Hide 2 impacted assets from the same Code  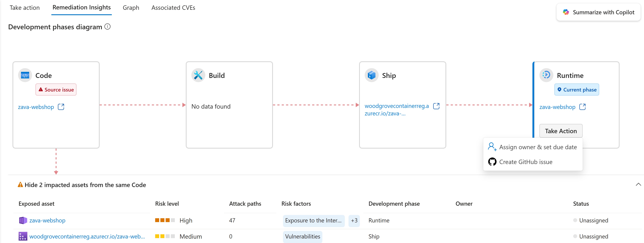[85, 185]
